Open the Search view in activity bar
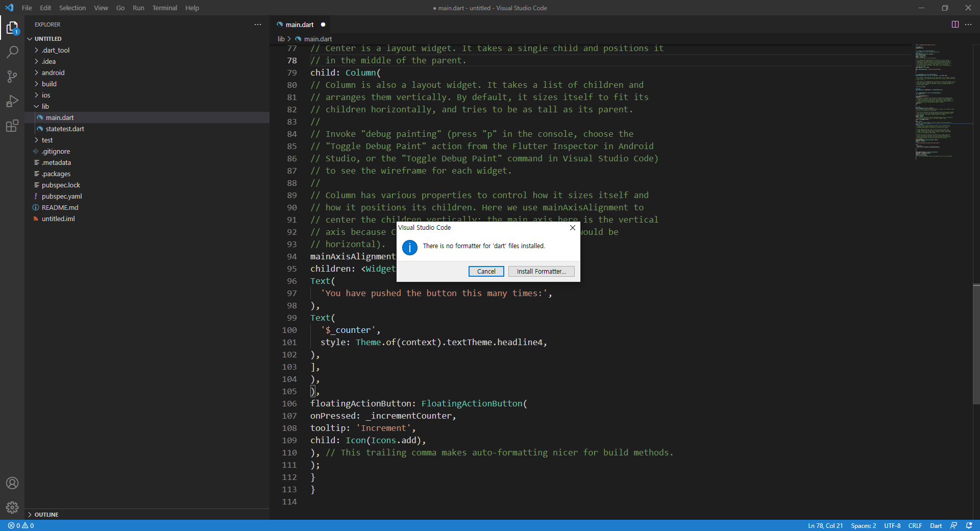This screenshot has width=980, height=531. [x=12, y=52]
